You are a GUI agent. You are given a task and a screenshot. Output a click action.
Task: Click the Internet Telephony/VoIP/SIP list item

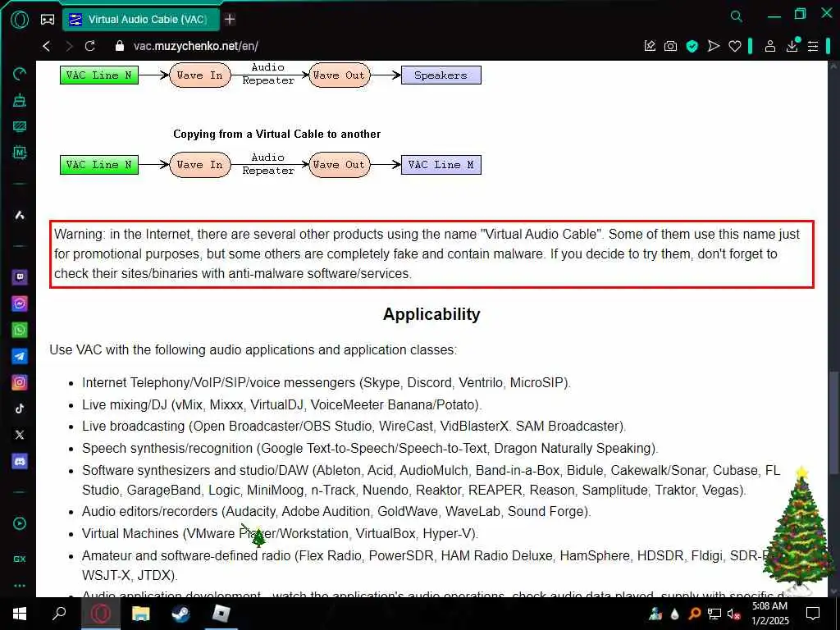[326, 382]
